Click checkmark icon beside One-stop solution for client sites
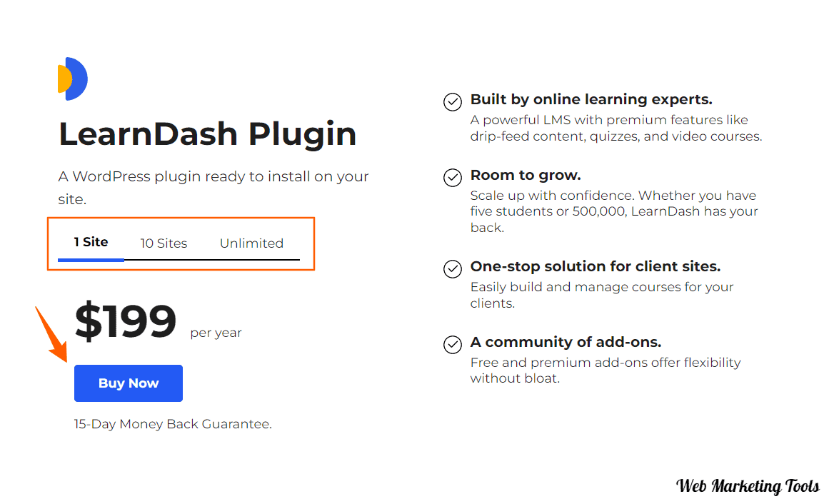 [453, 268]
